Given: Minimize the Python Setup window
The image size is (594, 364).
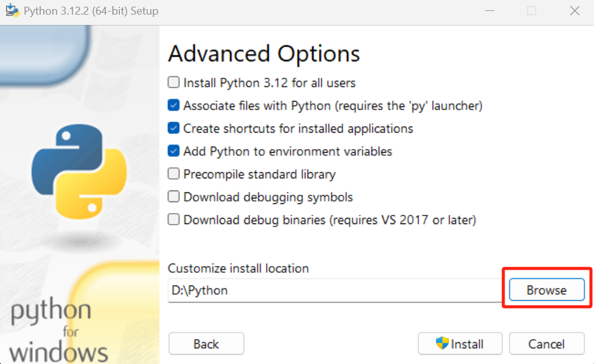Looking at the screenshot, I should (490, 11).
